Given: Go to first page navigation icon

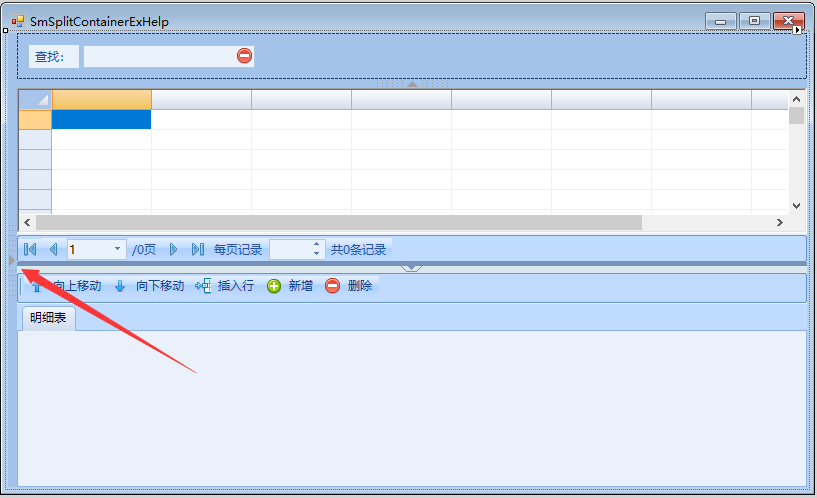Looking at the screenshot, I should tap(30, 250).
